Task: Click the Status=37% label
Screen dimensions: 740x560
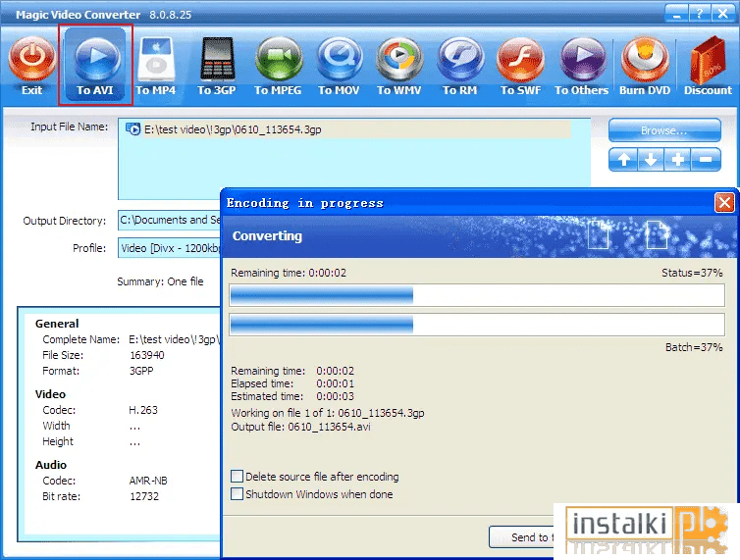Action: (x=692, y=273)
